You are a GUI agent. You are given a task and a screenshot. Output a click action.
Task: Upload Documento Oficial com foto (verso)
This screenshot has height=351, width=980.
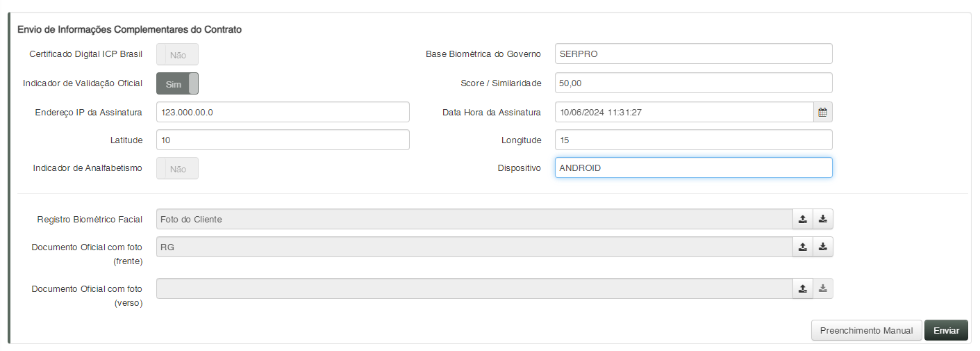[803, 288]
